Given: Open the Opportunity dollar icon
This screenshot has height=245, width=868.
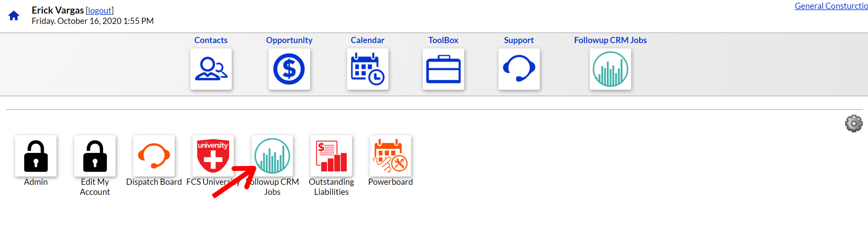Looking at the screenshot, I should click(x=289, y=69).
